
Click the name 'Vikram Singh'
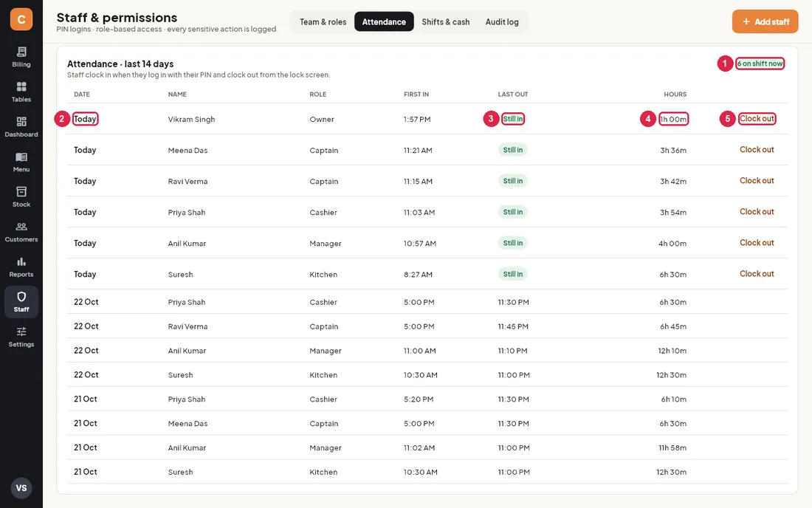point(191,119)
